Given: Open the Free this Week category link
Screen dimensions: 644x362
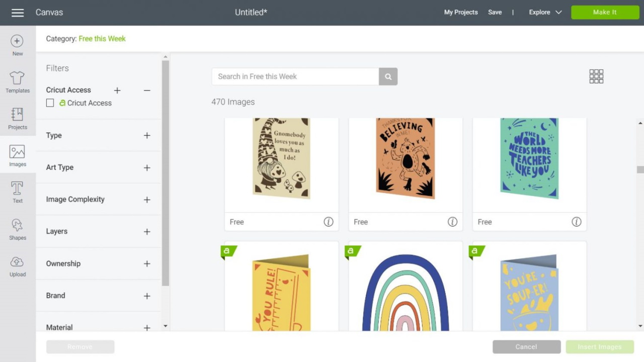Looking at the screenshot, I should tap(102, 38).
